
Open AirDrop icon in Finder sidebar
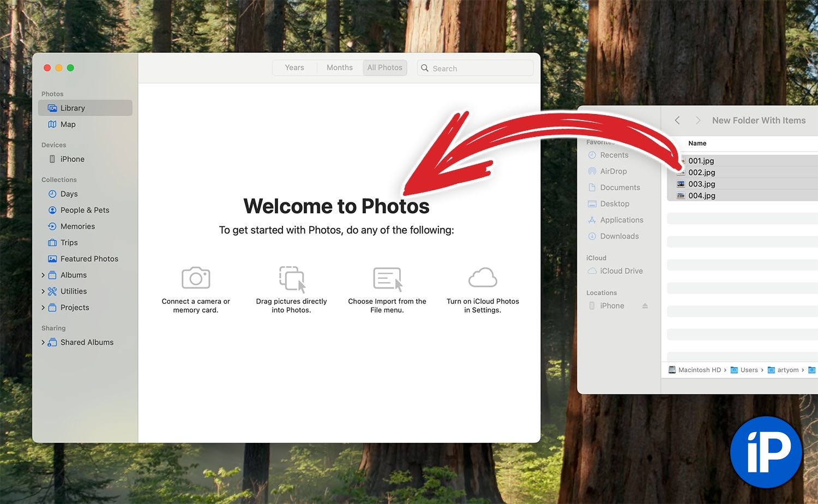(x=592, y=171)
